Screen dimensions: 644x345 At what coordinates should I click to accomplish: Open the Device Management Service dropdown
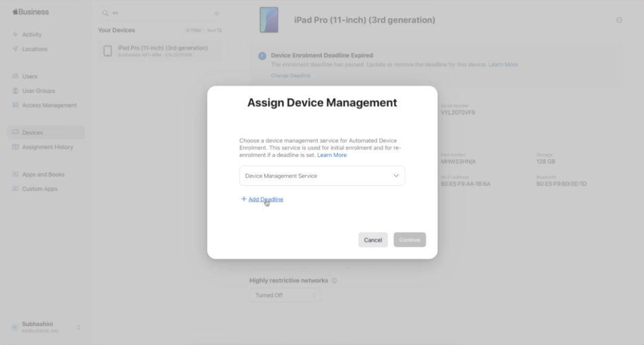pos(322,175)
